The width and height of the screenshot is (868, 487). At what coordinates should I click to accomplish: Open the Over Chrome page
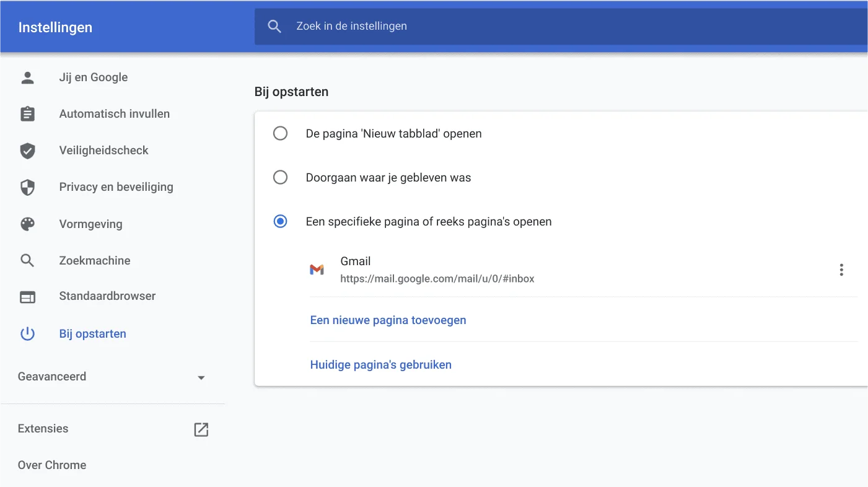coord(52,465)
